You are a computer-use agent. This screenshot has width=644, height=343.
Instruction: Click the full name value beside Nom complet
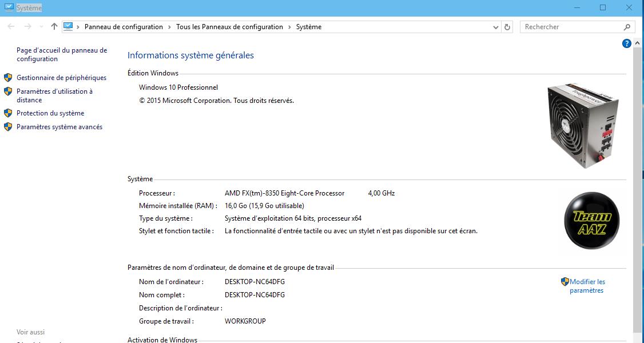(x=255, y=295)
